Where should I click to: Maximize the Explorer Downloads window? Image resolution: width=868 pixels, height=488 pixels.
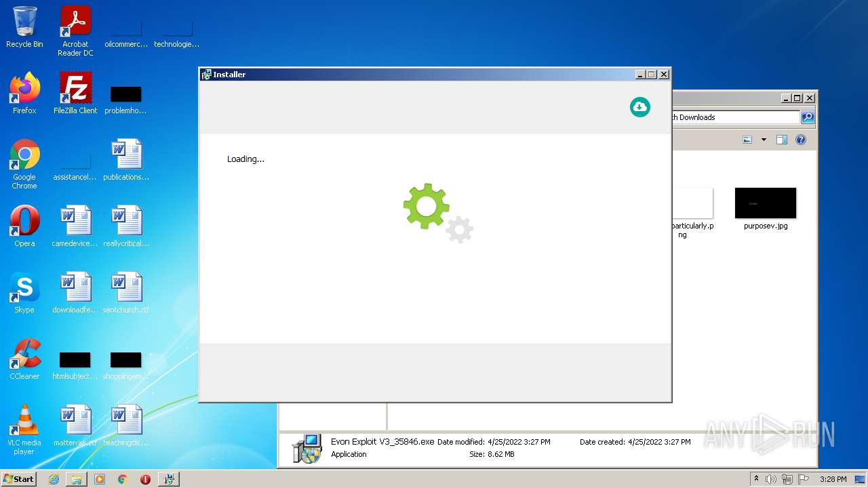(797, 98)
